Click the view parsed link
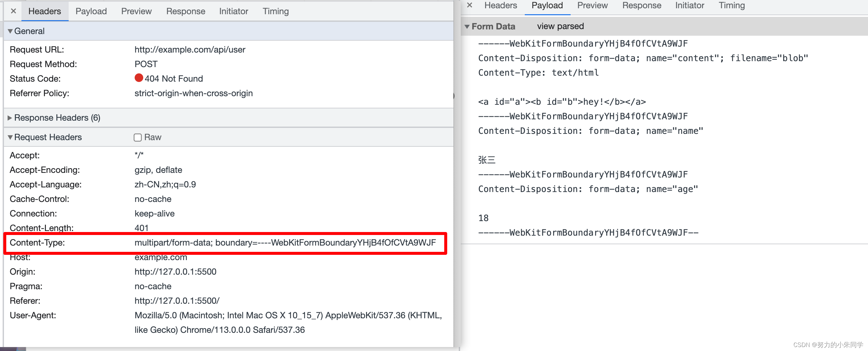This screenshot has height=351, width=868. click(x=560, y=26)
